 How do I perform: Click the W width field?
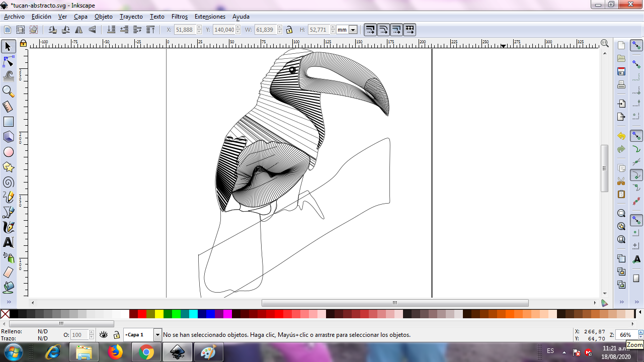(x=265, y=30)
